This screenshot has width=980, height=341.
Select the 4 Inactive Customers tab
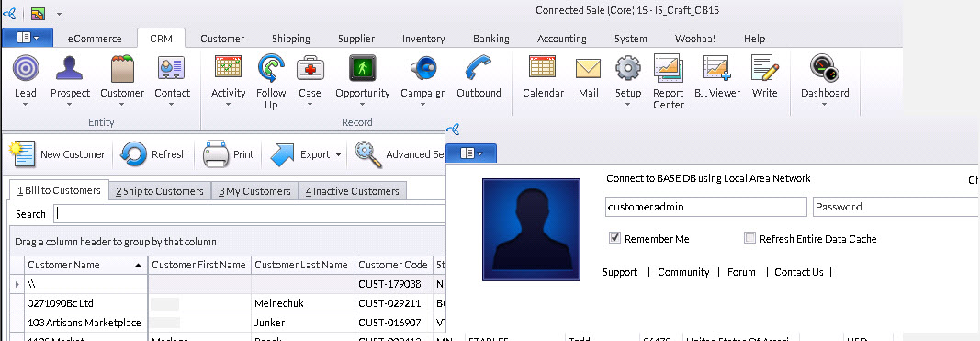[352, 191]
